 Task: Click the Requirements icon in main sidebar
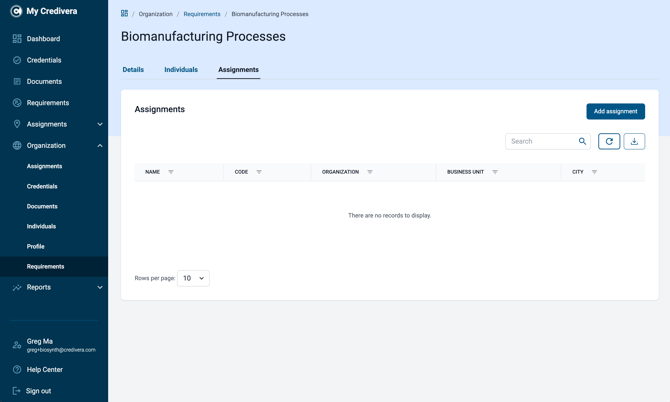(17, 103)
